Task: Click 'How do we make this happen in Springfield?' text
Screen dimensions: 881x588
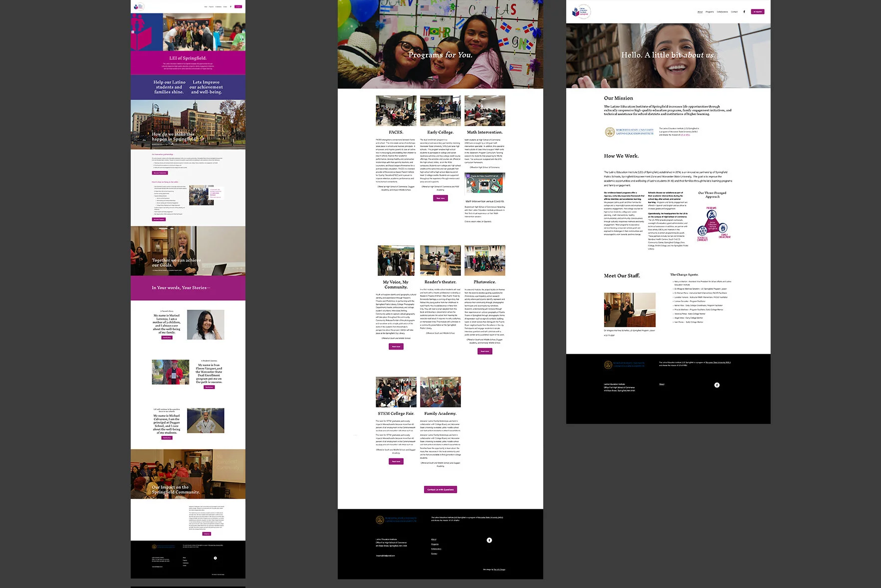Action: click(175, 137)
